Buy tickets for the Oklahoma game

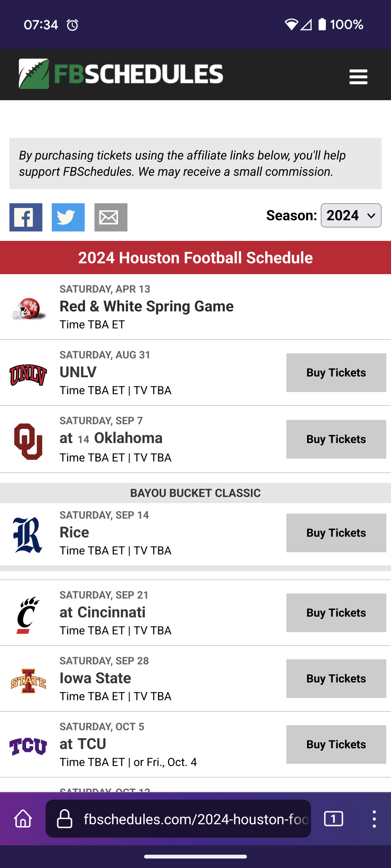[x=336, y=439]
